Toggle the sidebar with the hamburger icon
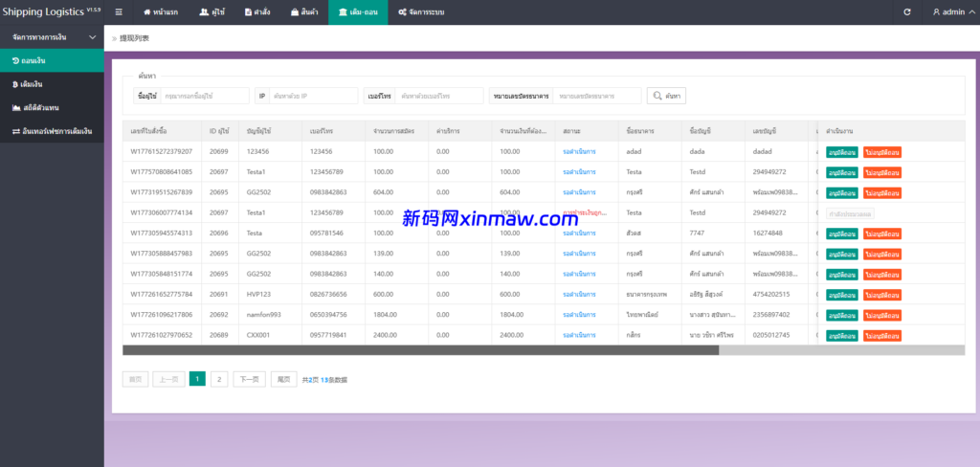The height and width of the screenshot is (467, 980). pyautogui.click(x=119, y=11)
